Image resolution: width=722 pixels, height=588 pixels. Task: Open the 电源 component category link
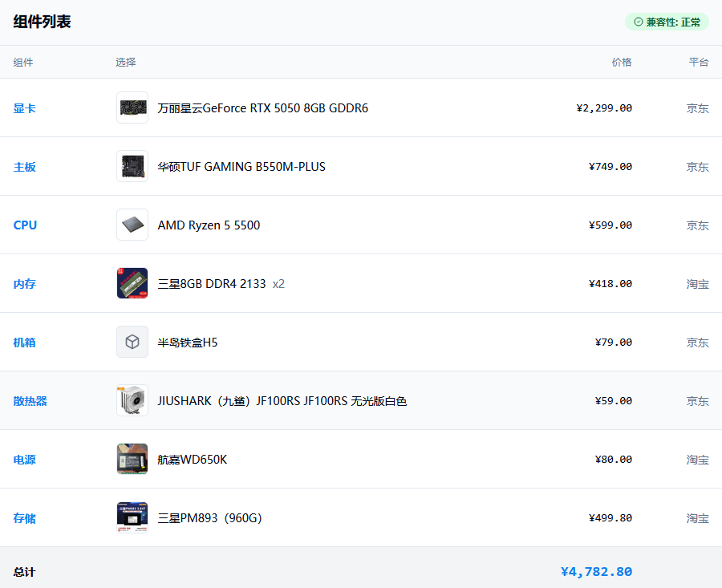click(24, 459)
